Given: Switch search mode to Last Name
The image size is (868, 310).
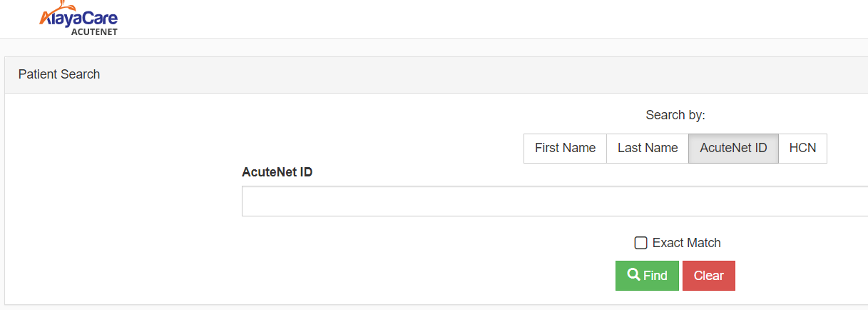Looking at the screenshot, I should pos(648,149).
